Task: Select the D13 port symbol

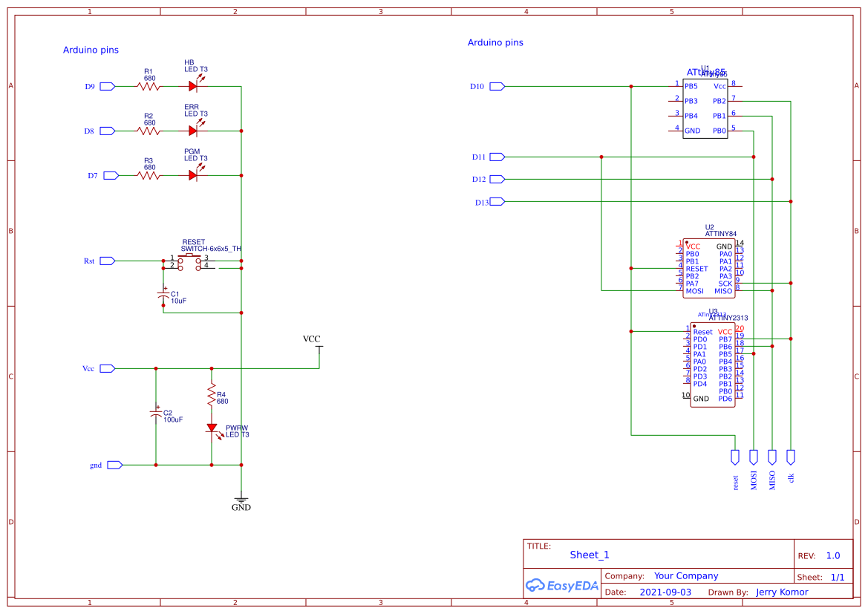Action: [497, 201]
